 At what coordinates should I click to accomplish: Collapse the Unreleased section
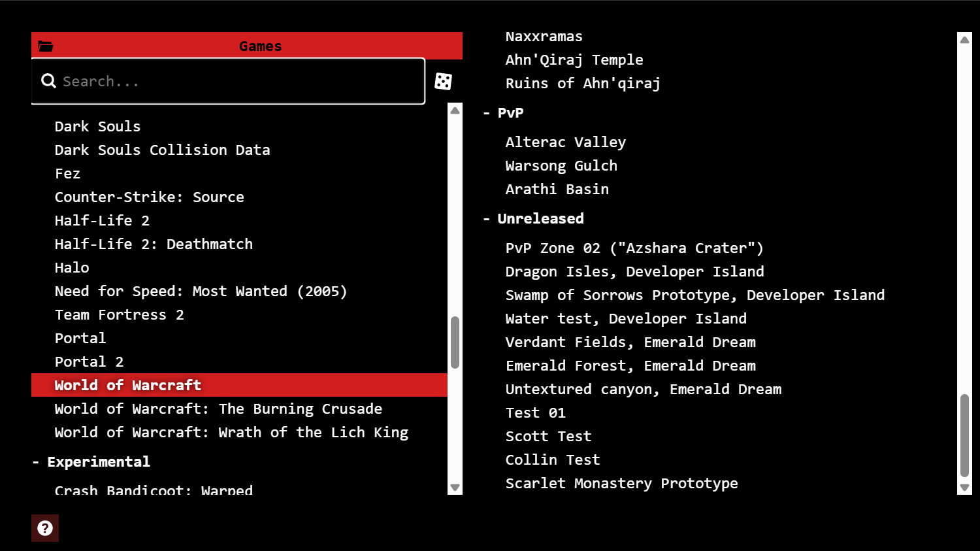tap(533, 218)
